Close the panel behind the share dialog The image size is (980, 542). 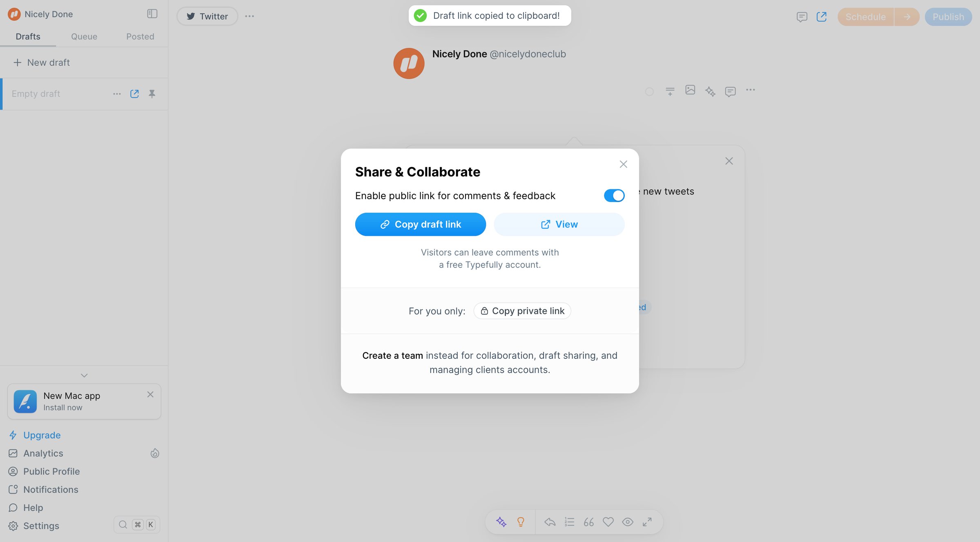(729, 161)
